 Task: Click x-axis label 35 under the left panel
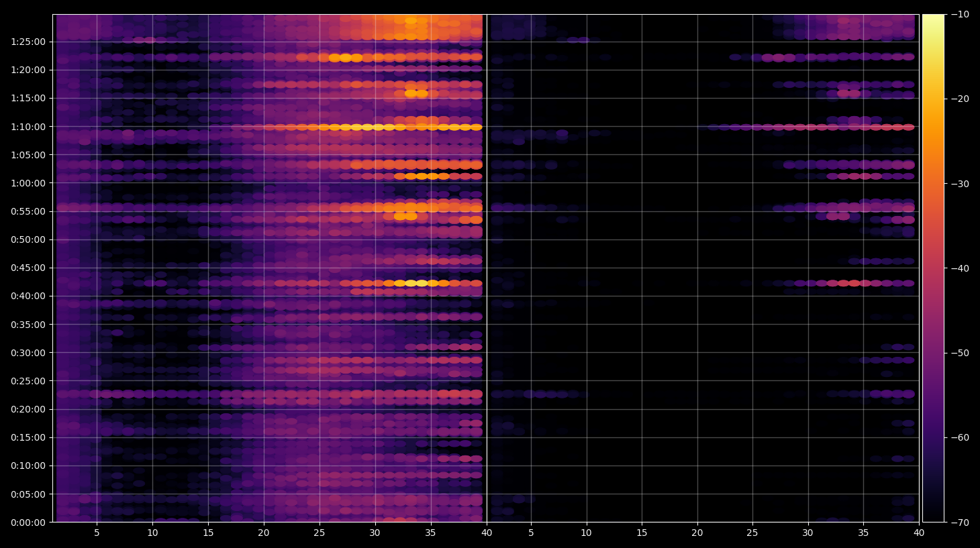pyautogui.click(x=430, y=533)
